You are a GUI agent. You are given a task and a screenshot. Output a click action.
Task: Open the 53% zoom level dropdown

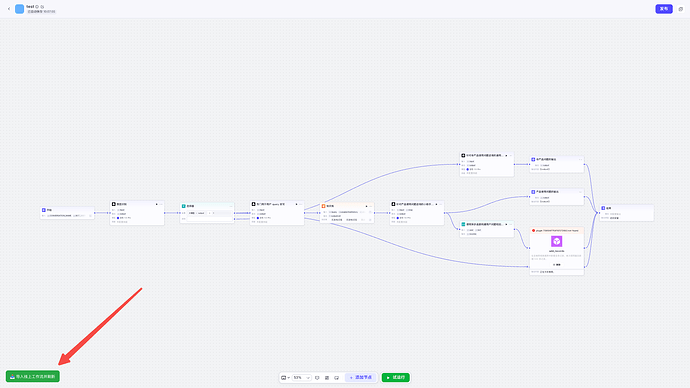click(301, 377)
